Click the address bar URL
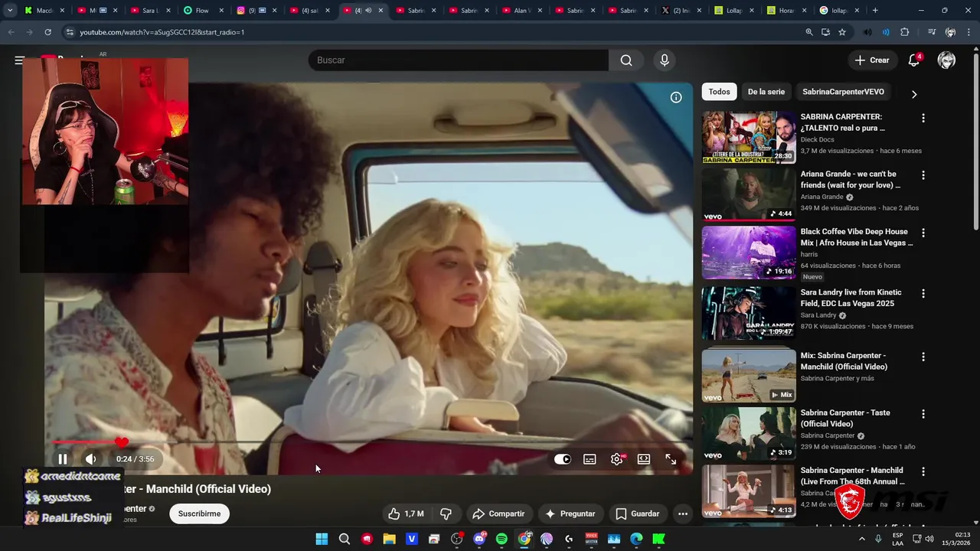The image size is (980, 551). pyautogui.click(x=162, y=32)
